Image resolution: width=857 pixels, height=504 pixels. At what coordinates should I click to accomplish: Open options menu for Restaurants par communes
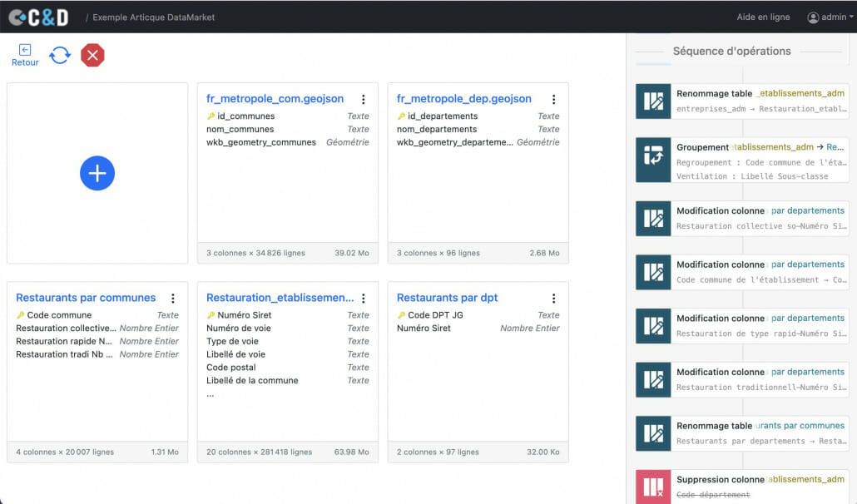click(173, 298)
